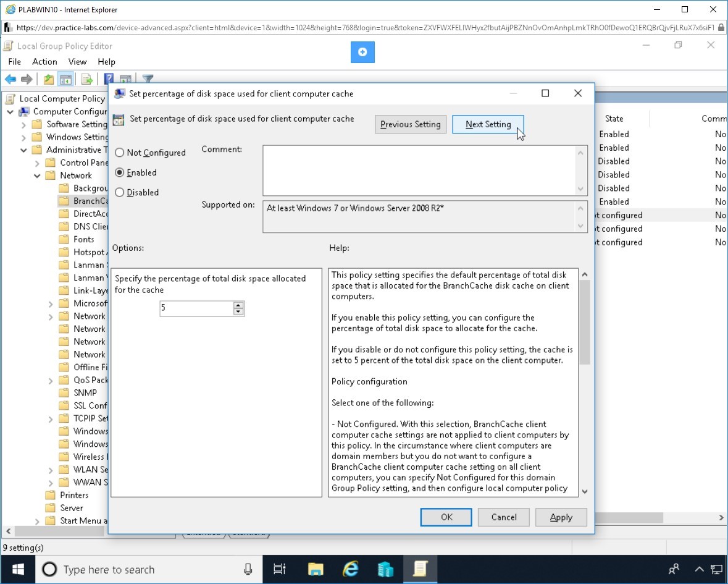Select the Disabled radio button
Viewport: 728px width, 584px height.
pos(119,192)
